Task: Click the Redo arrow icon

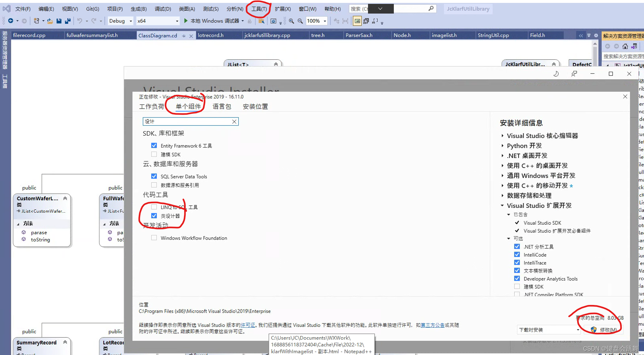Action: (94, 21)
